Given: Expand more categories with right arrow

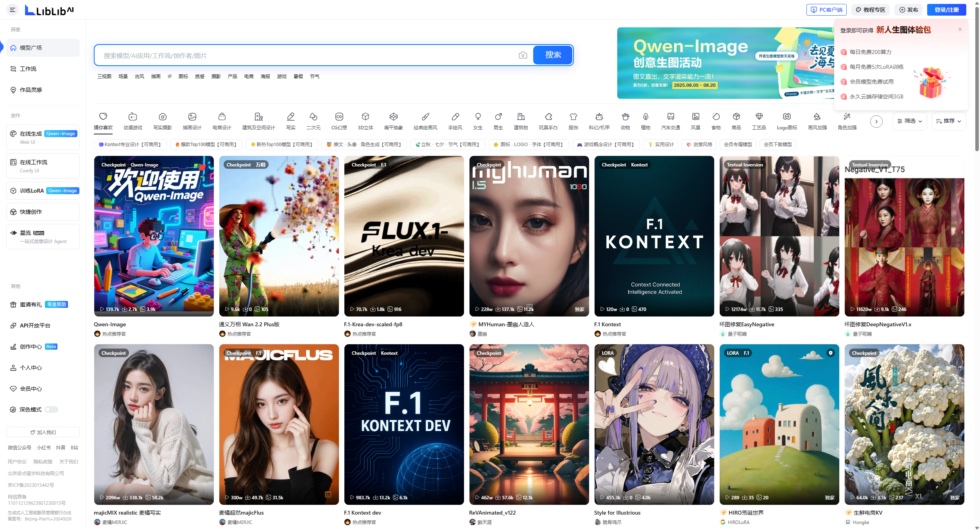Looking at the screenshot, I should point(876,122).
